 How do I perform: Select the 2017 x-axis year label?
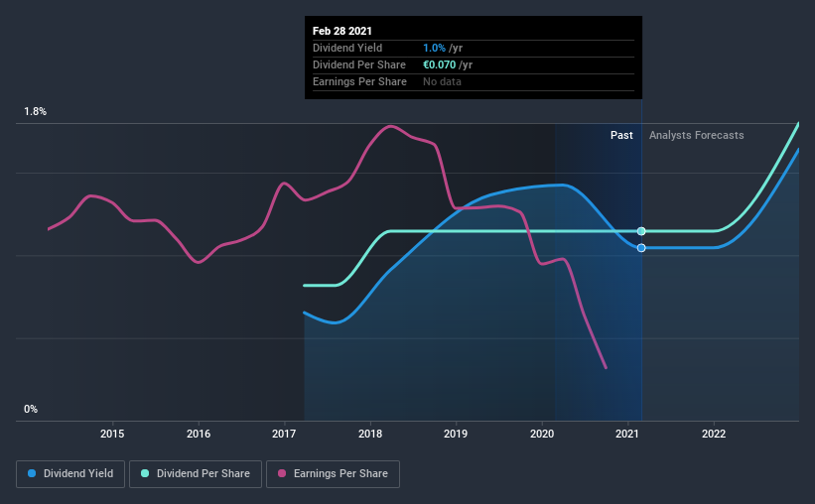[284, 434]
